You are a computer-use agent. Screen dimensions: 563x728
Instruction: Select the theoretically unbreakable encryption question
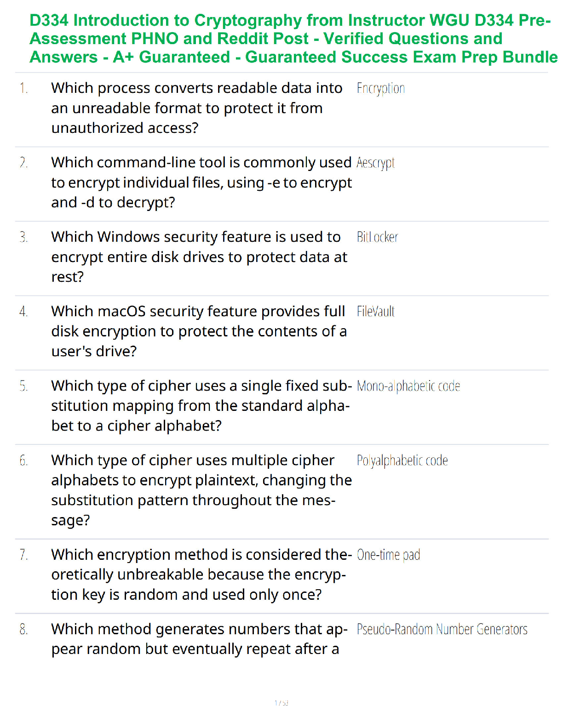[x=201, y=574]
